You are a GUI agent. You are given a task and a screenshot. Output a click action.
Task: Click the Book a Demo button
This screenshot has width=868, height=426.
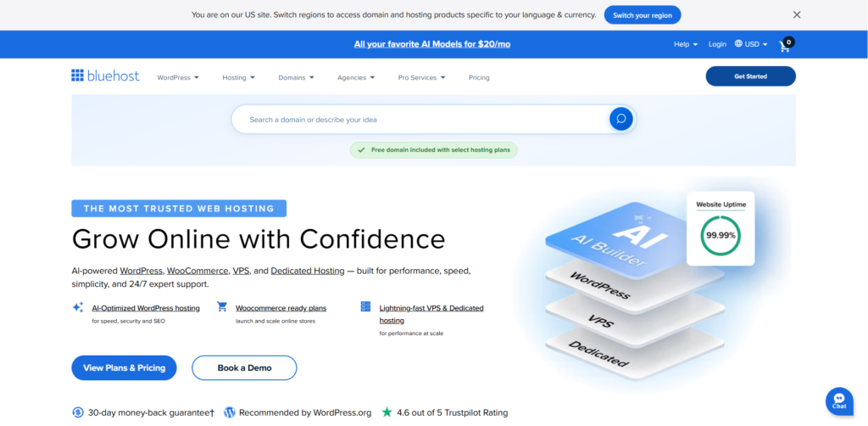click(244, 367)
